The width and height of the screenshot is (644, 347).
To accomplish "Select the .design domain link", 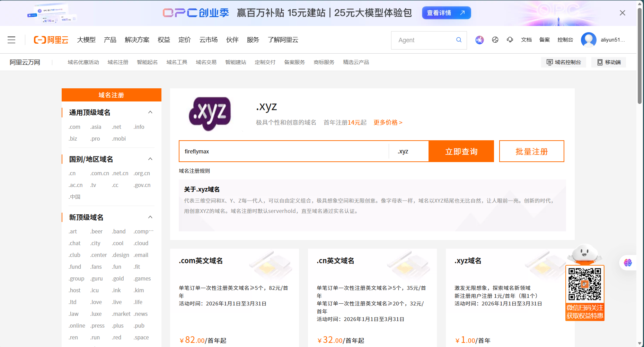I will [121, 255].
